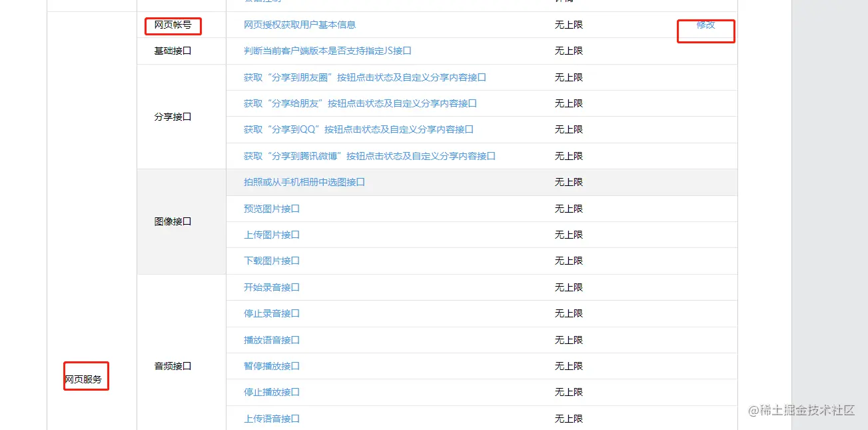
Task: Click the 修改 link for 网页帐号
Action: coord(706,25)
